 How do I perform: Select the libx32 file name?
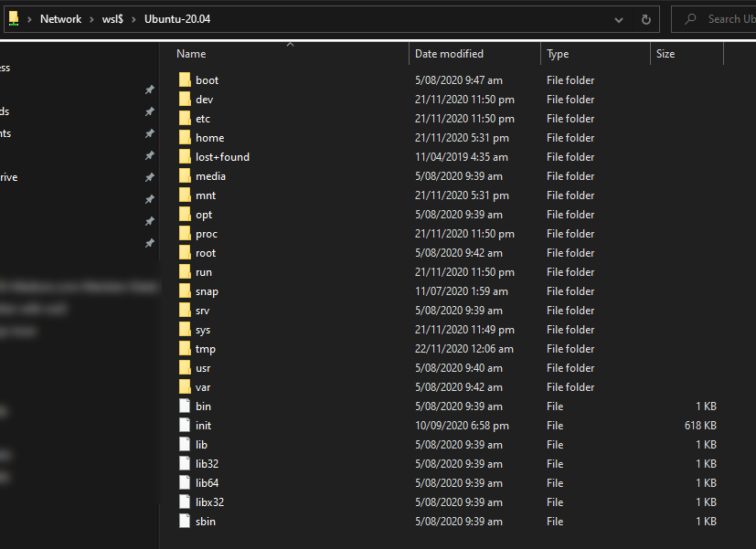click(x=209, y=502)
